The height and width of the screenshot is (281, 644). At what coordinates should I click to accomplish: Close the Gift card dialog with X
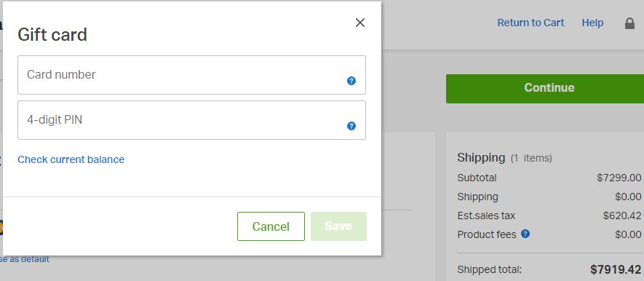click(359, 23)
